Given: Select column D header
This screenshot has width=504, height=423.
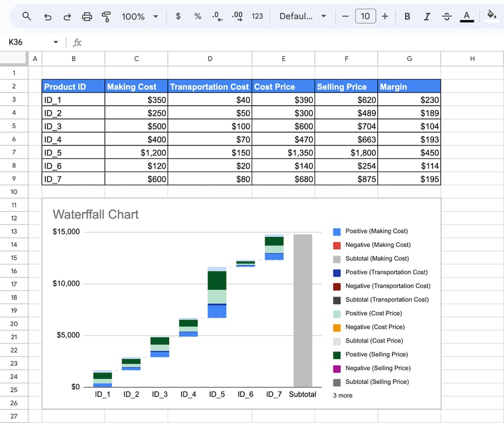Looking at the screenshot, I should pos(210,58).
